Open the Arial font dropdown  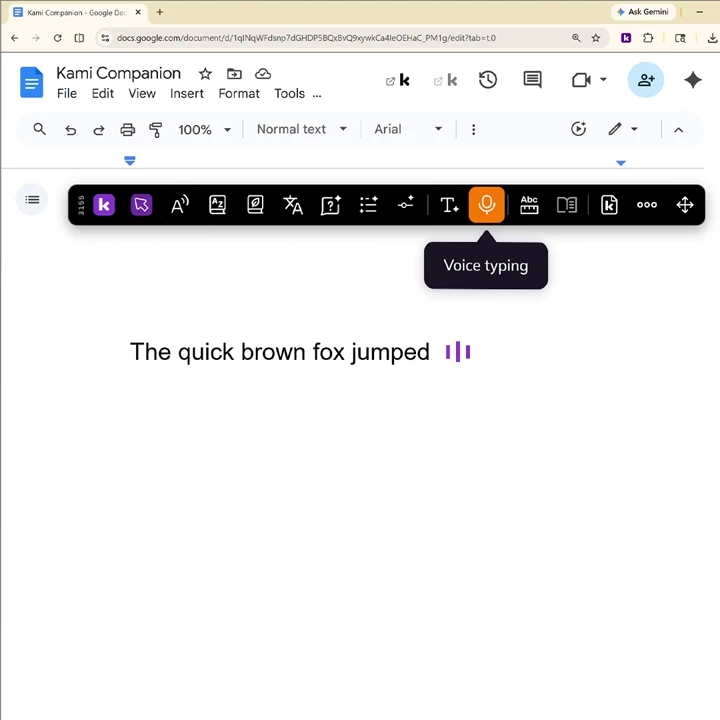coord(408,129)
